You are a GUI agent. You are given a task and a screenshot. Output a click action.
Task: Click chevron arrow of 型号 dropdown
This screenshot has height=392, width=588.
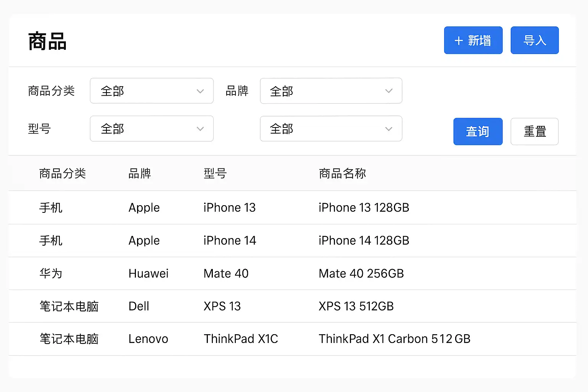click(x=200, y=129)
